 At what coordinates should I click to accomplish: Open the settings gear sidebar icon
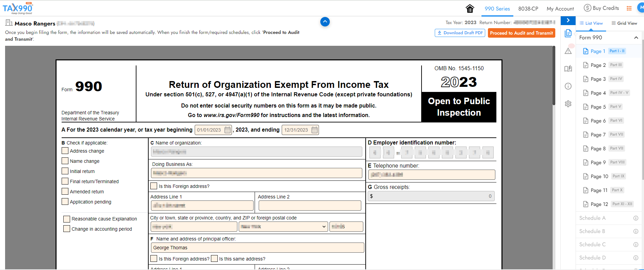[x=568, y=104]
